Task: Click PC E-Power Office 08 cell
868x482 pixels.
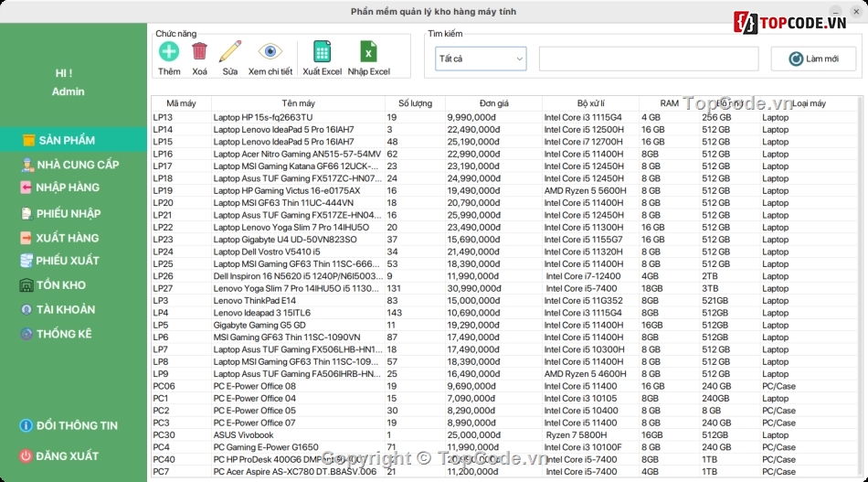Action: [x=298, y=386]
